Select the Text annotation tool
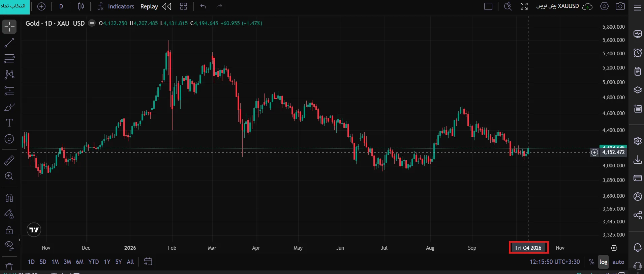The image size is (644, 274). [x=9, y=123]
